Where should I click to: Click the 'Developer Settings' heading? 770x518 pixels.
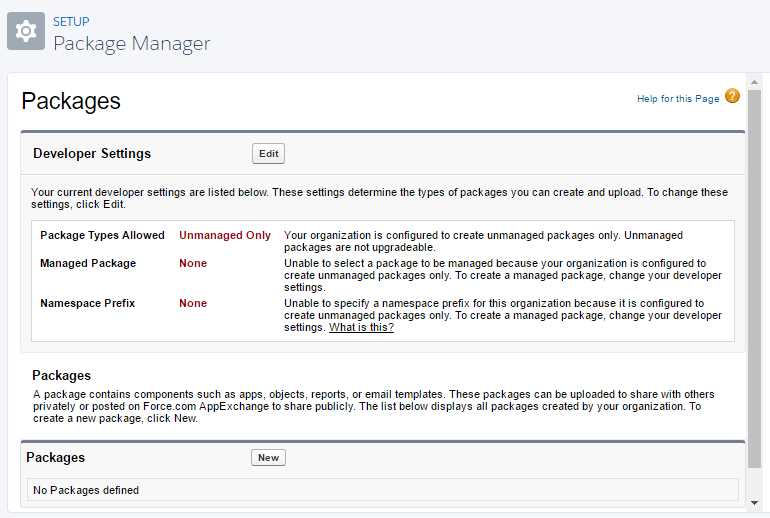(x=92, y=153)
